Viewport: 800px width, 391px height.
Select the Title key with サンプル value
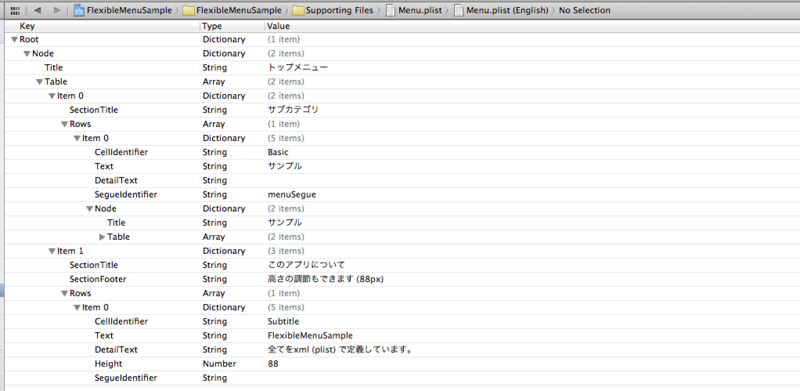coord(116,223)
